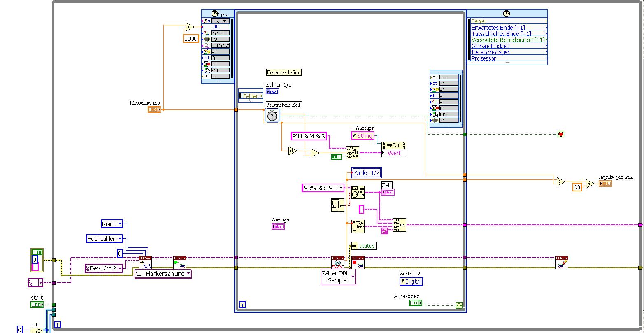644x333 pixels.
Task: Select Erwartetes Ende [i-1] output
Action: (509, 27)
